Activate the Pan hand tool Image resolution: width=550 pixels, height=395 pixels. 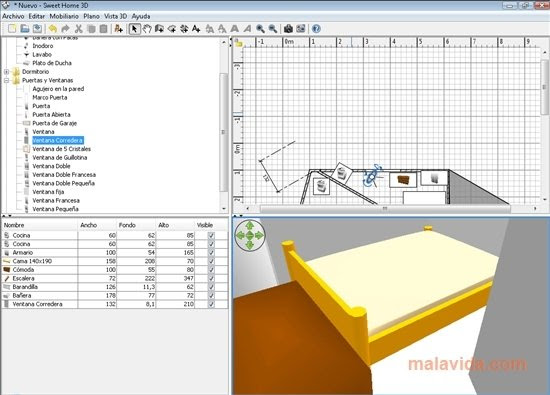147,29
